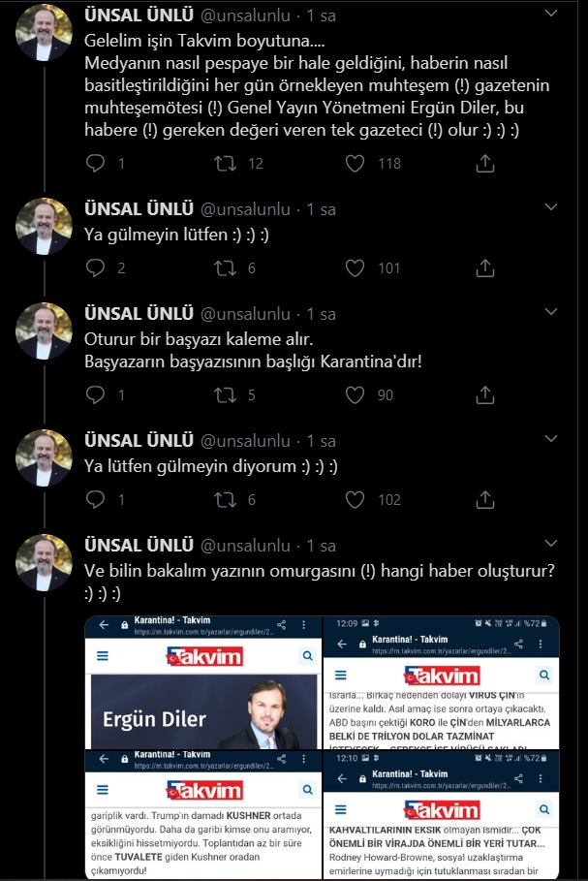Retweet the Karantina başyazı tweet
This screenshot has height=881, width=588.
[226, 394]
